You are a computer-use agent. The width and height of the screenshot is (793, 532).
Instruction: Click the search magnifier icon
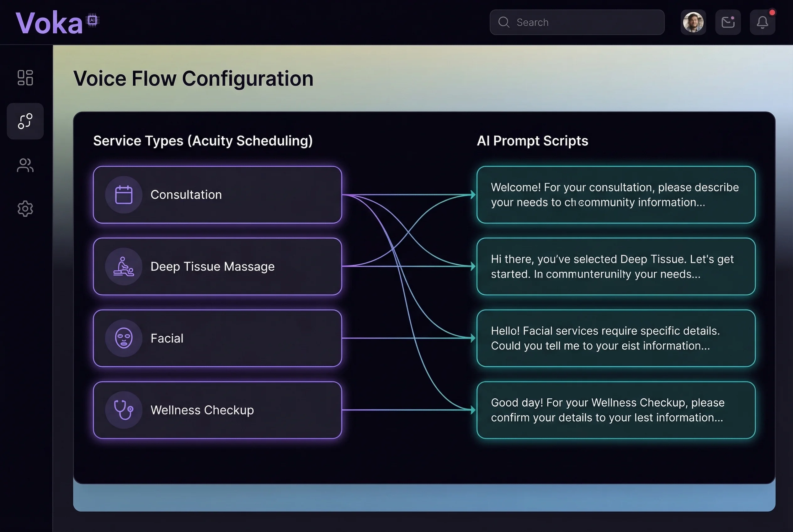coord(504,22)
